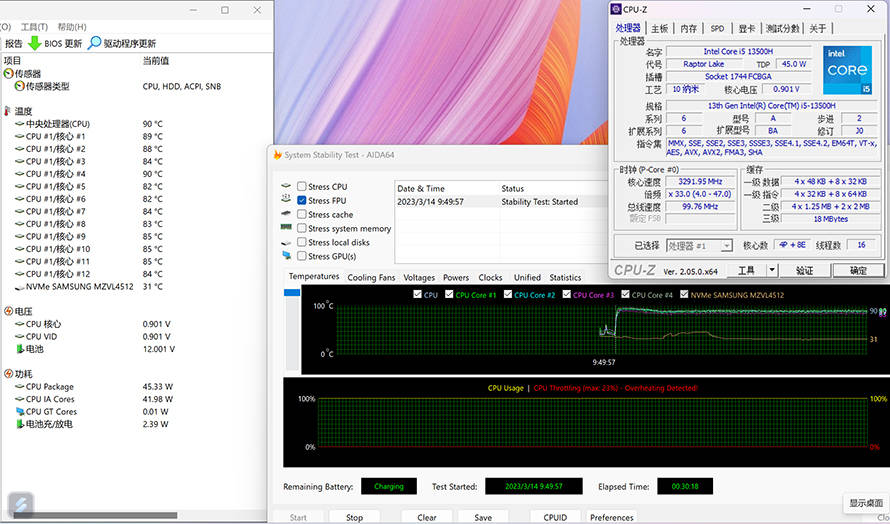Click the Stress FPU icon
Screen dimensions: 890x524
(286, 199)
